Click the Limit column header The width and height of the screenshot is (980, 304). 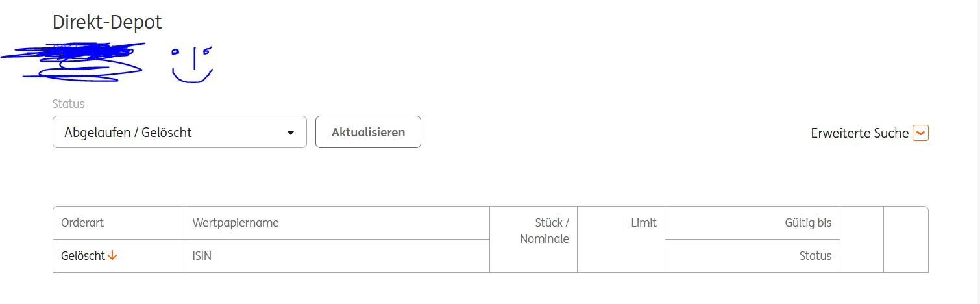(x=643, y=223)
